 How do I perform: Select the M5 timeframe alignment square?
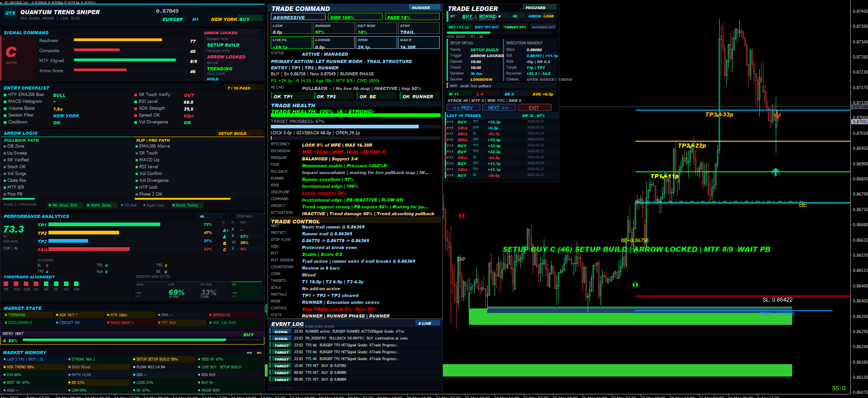tap(6, 284)
